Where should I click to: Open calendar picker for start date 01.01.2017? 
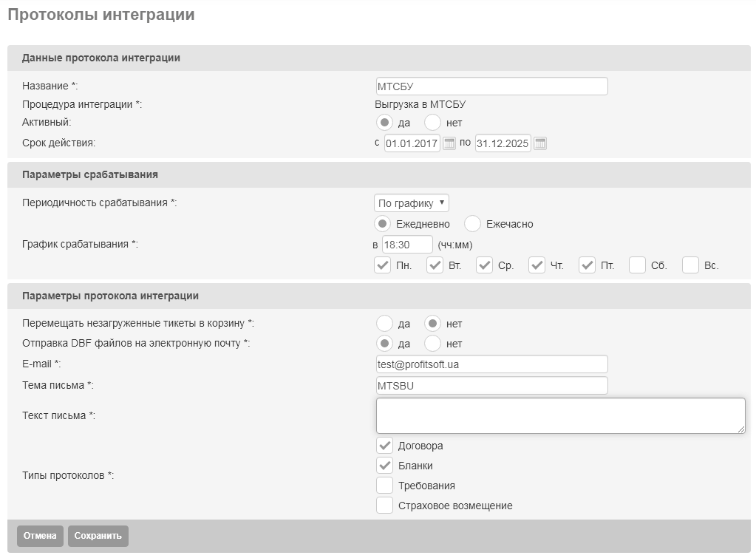(449, 143)
